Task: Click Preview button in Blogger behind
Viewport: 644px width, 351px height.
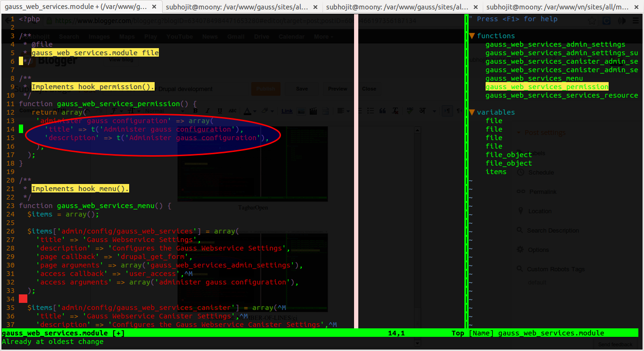Action: pyautogui.click(x=338, y=89)
